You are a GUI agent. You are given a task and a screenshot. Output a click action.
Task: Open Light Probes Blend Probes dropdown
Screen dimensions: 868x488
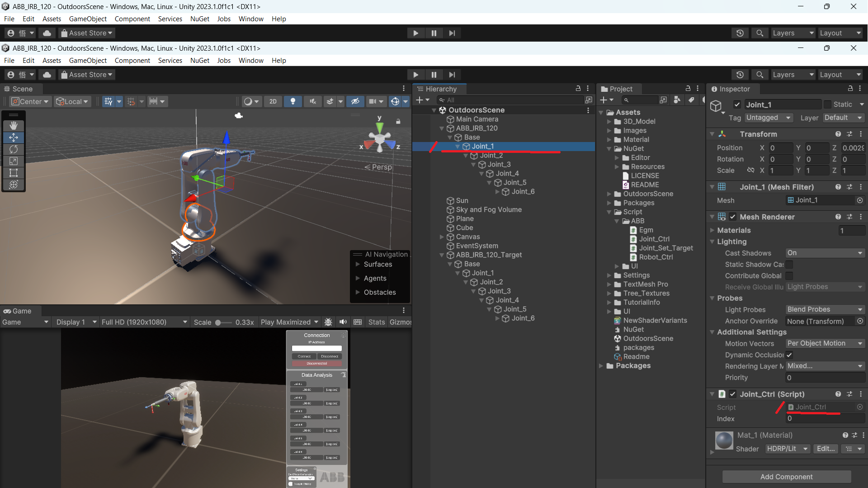tap(825, 309)
